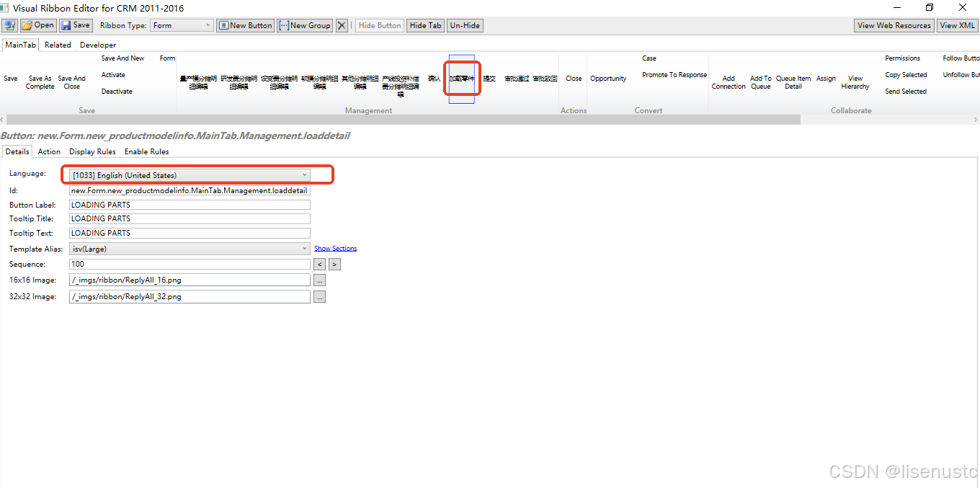Click the Save toolbar icon
Image resolution: width=980 pixels, height=488 pixels.
(x=75, y=25)
